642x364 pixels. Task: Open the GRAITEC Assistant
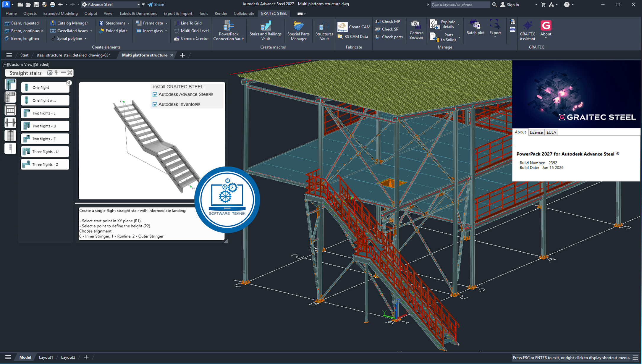click(x=527, y=30)
